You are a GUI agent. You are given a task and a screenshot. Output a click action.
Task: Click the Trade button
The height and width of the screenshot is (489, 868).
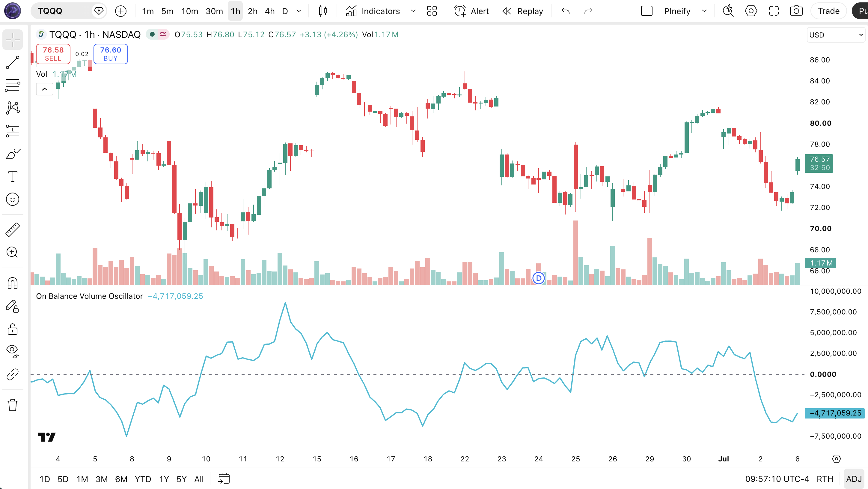pos(828,11)
